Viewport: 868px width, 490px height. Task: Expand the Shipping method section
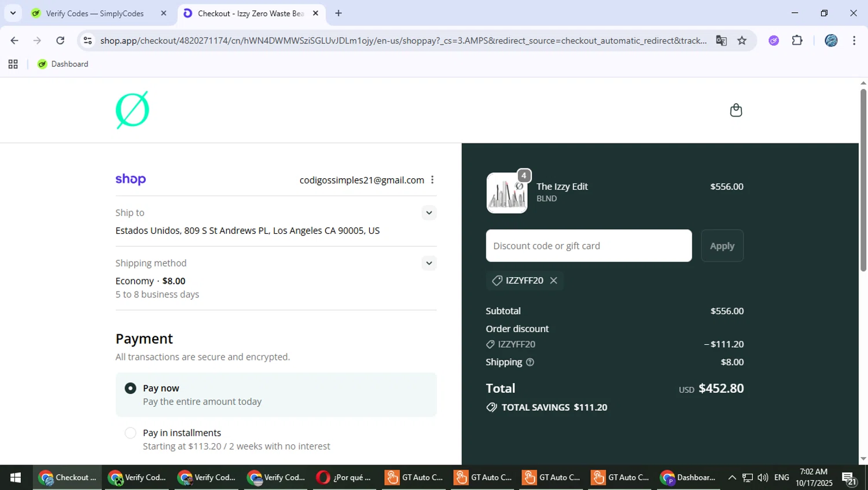click(x=429, y=263)
